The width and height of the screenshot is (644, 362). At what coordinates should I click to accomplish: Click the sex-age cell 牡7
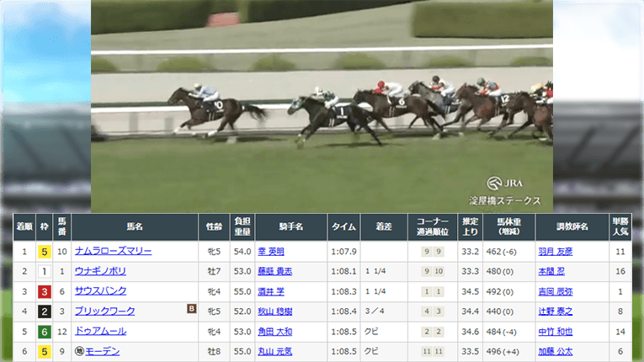pyautogui.click(x=214, y=271)
